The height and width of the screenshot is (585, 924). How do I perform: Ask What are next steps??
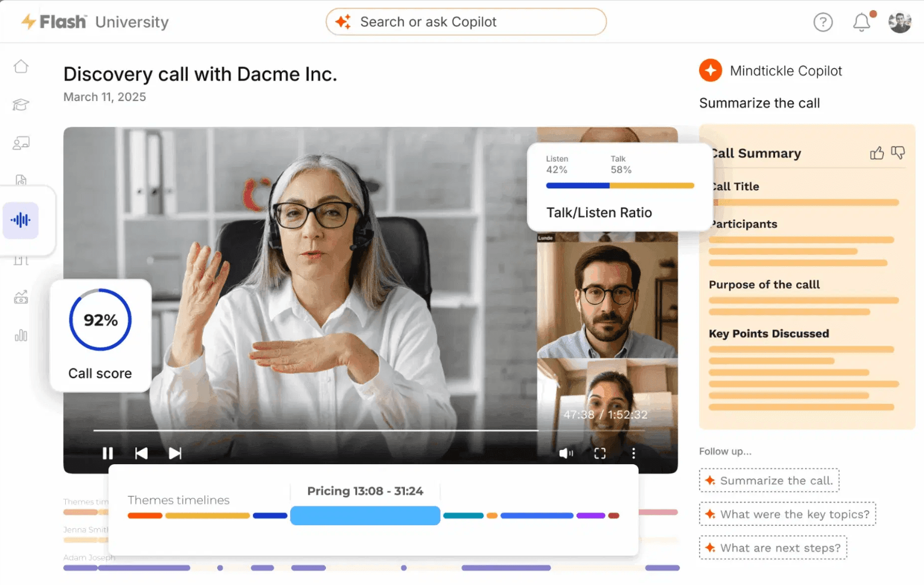(773, 547)
